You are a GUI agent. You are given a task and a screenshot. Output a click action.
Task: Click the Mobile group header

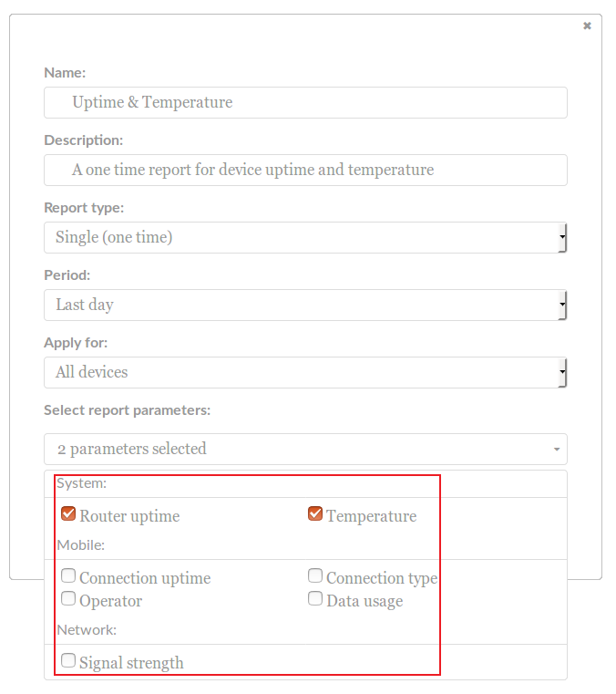(81, 545)
